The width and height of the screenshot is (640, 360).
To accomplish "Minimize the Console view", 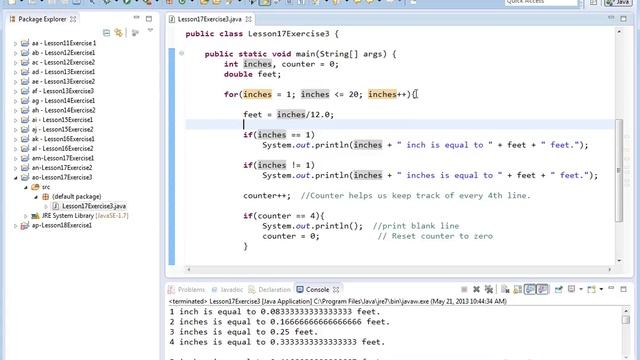I will click(611, 288).
